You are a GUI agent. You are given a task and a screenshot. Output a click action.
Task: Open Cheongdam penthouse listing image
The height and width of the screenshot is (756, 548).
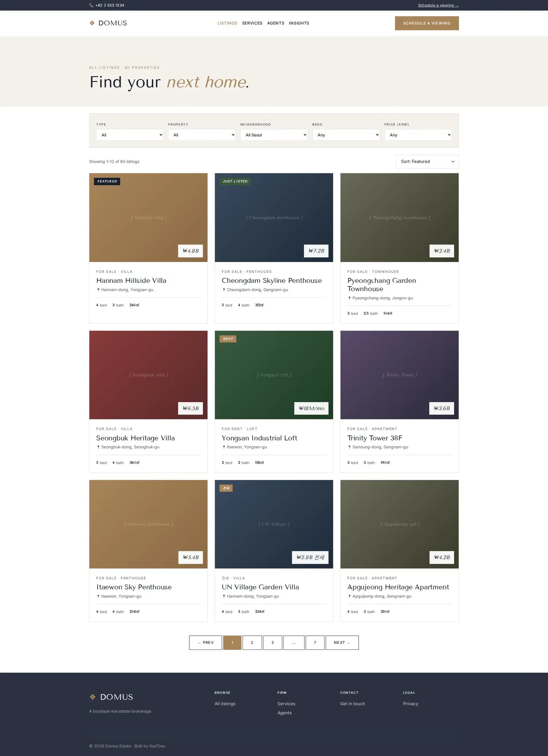(x=274, y=218)
